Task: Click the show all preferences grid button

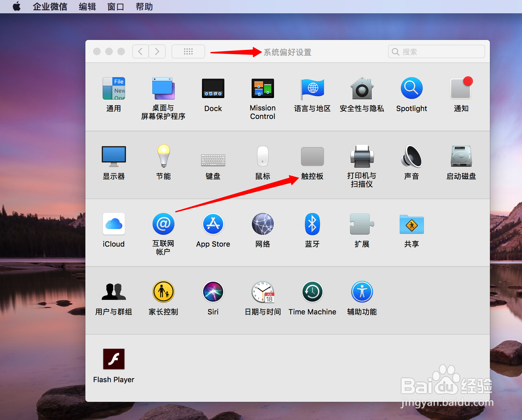Action: tap(188, 51)
